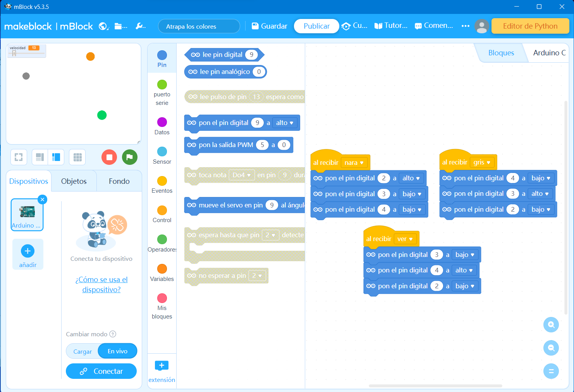
Task: Select the Eventos block category
Action: [x=162, y=185]
